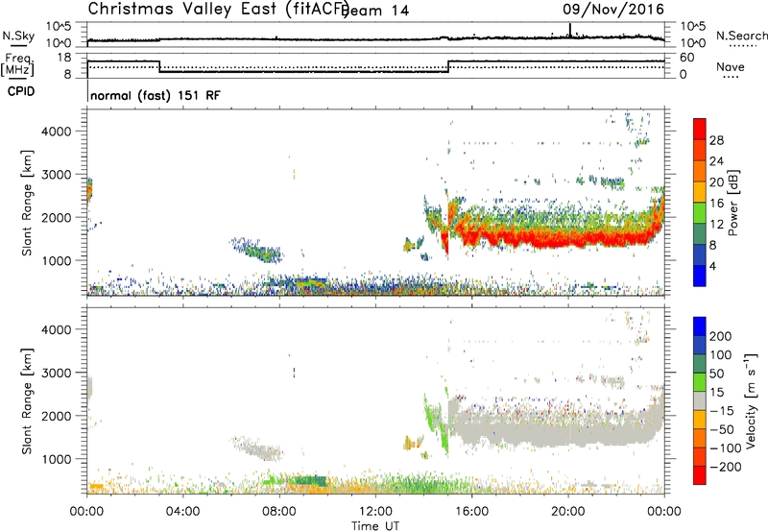Viewport: 768px width, 532px height.
Task: Click the '12:00' time axis label
Action: pos(375,512)
